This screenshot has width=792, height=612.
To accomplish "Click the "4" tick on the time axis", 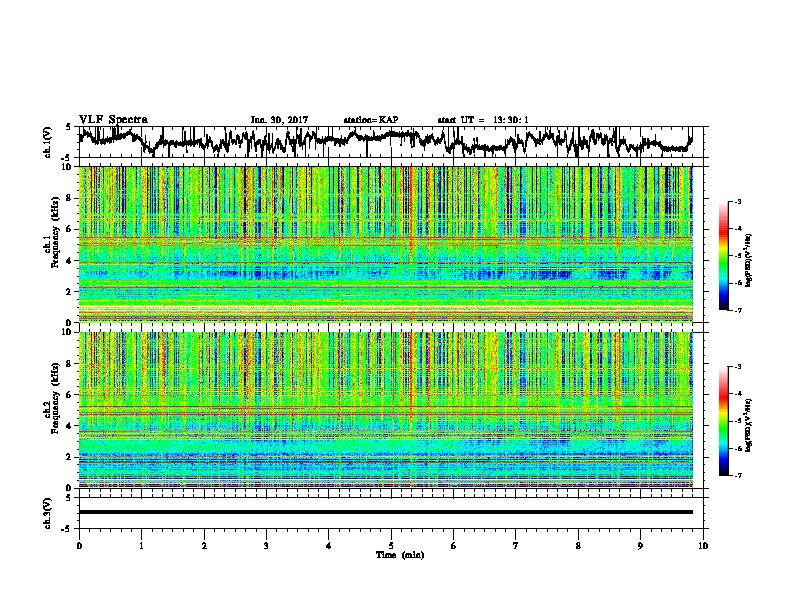I will (329, 546).
